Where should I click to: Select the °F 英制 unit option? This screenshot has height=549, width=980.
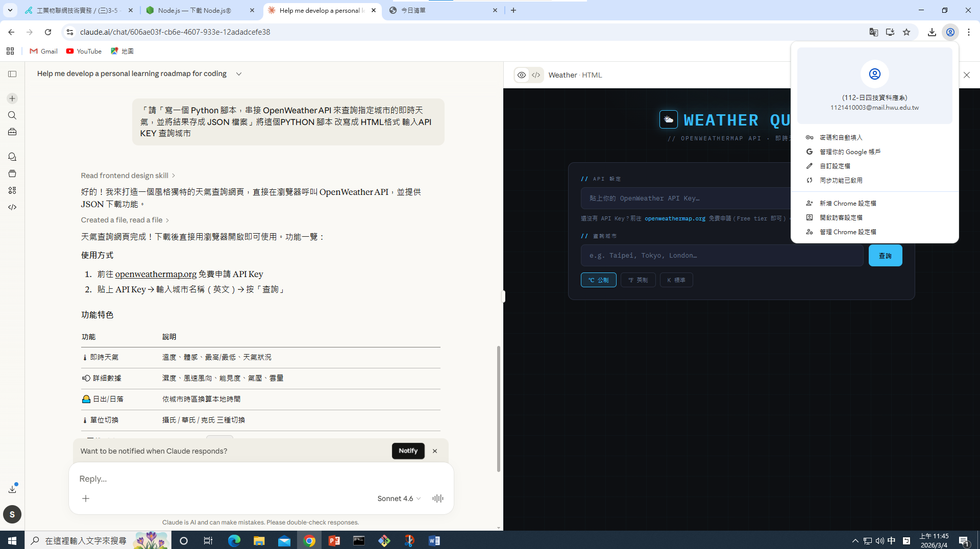(x=638, y=280)
